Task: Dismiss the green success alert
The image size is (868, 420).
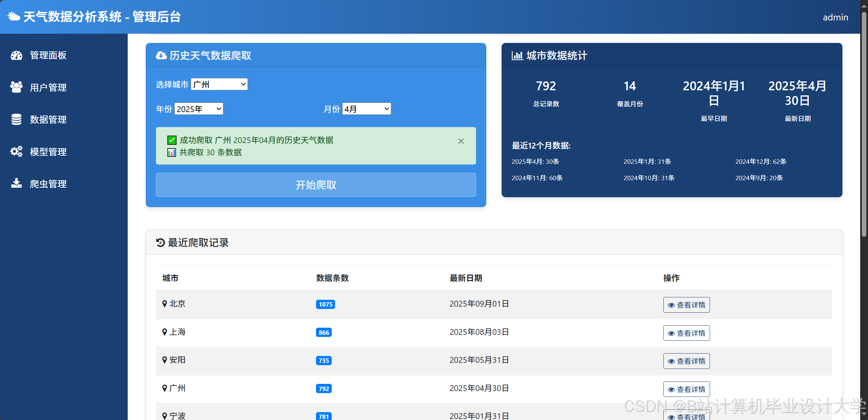Action: 461,141
